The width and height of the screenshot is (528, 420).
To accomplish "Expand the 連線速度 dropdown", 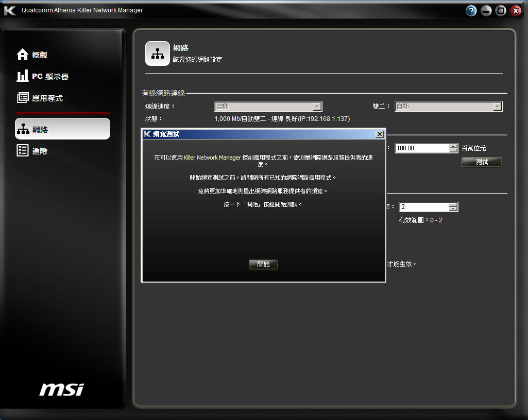I will [x=317, y=107].
